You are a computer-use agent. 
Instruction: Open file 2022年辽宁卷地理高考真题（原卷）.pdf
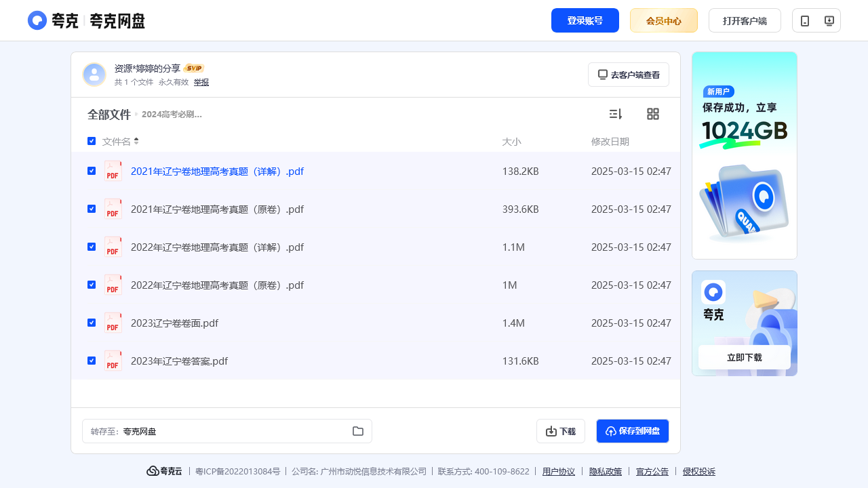pyautogui.click(x=217, y=285)
